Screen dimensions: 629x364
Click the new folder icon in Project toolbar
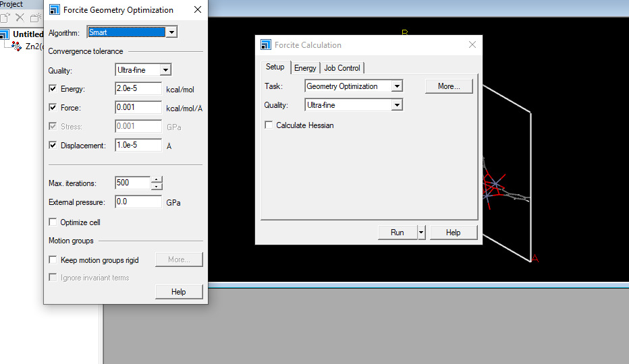[34, 18]
